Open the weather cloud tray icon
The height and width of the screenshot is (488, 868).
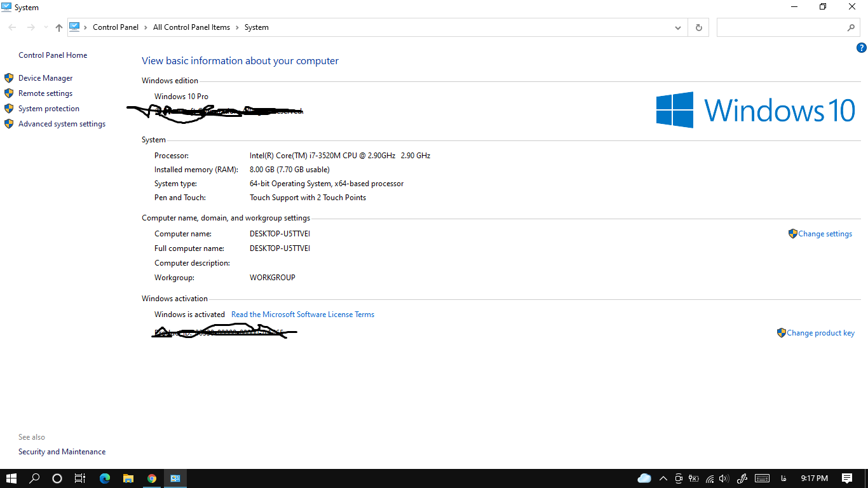coord(644,478)
